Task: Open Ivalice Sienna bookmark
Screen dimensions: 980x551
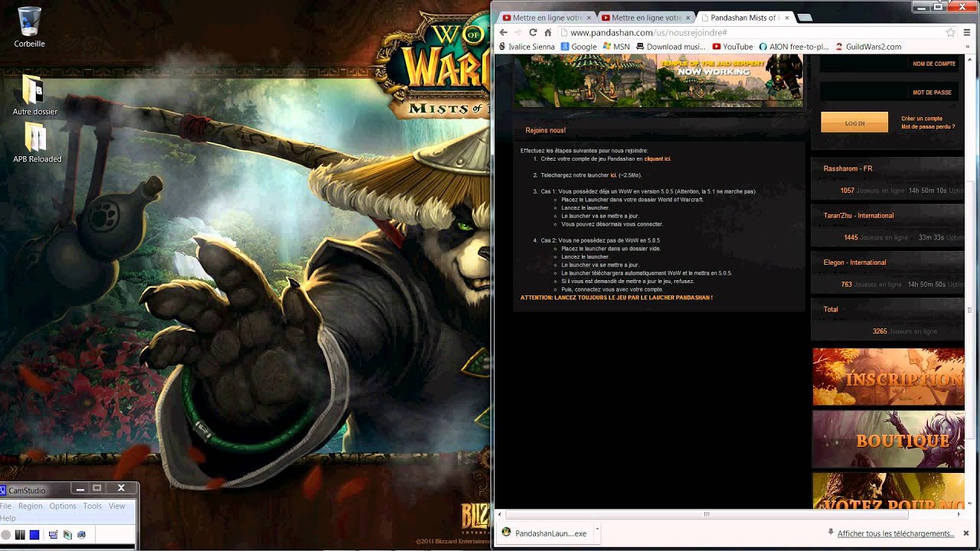Action: pyautogui.click(x=527, y=47)
